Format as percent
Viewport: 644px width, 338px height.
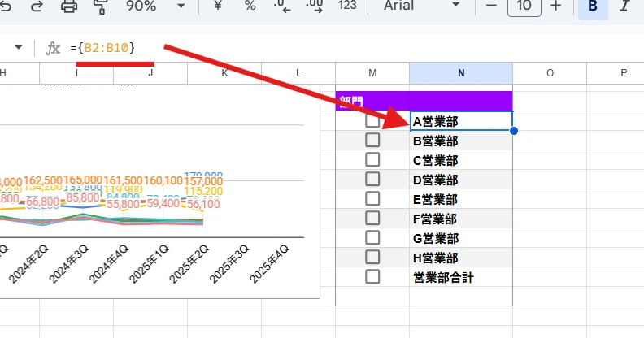pos(250,6)
